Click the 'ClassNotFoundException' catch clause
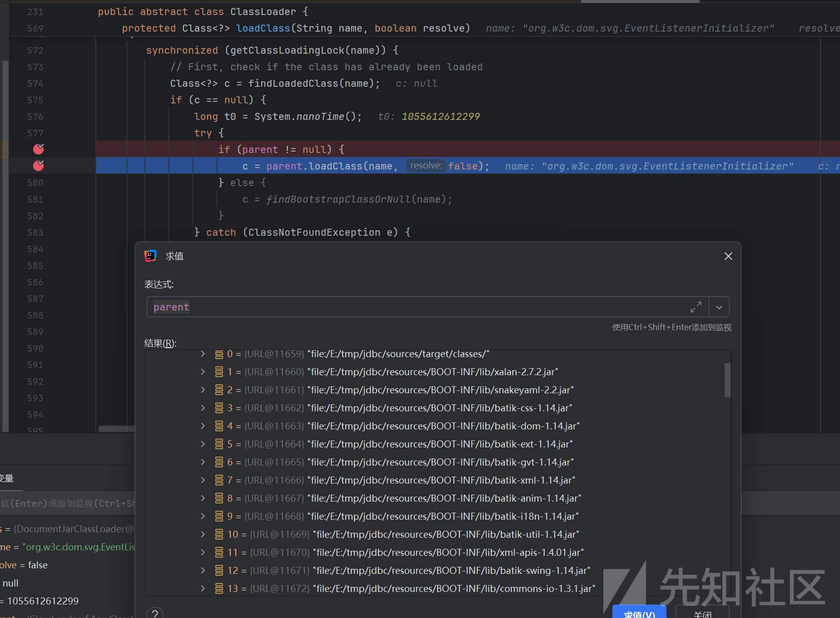Image resolution: width=840 pixels, height=618 pixels. pos(314,232)
